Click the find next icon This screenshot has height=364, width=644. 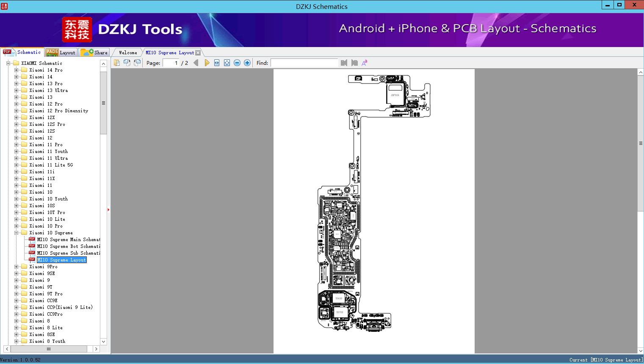(x=354, y=63)
